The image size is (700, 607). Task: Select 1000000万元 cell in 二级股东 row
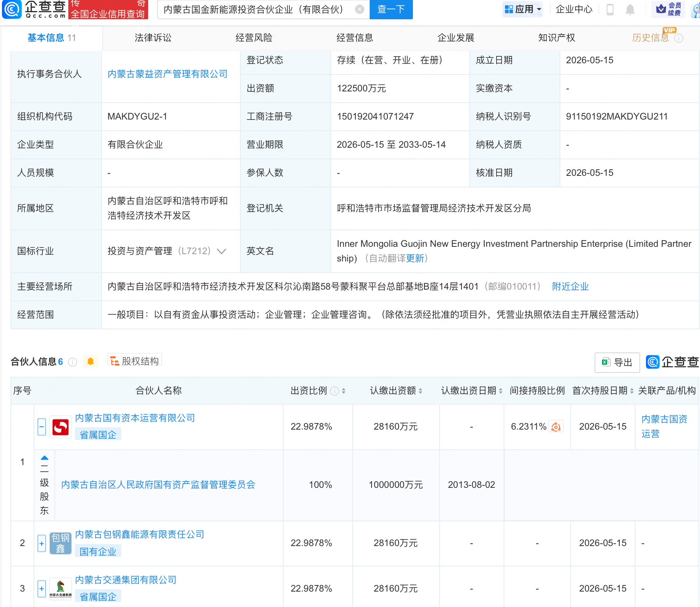(396, 485)
